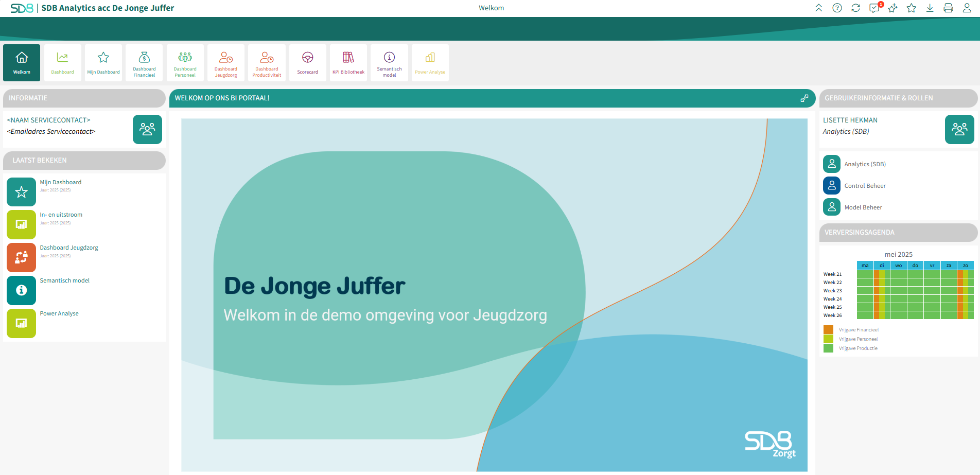Click the Vrijgave Productie green legend swatch
Screen dimensions: 980x475
click(828, 348)
